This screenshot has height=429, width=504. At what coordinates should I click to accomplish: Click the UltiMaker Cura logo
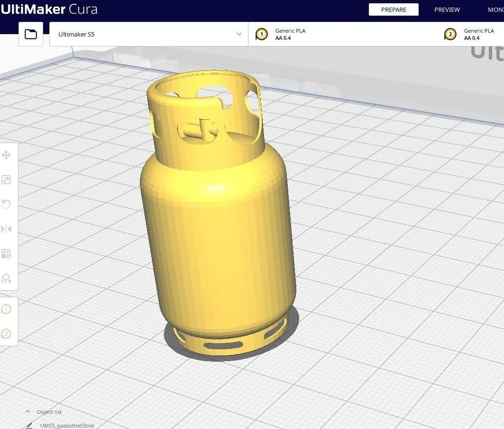[49, 9]
